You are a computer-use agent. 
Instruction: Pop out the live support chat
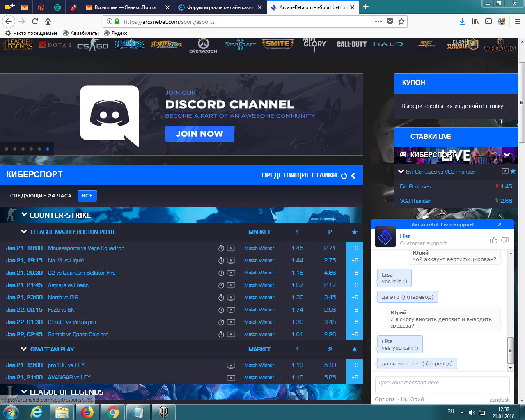click(x=500, y=225)
